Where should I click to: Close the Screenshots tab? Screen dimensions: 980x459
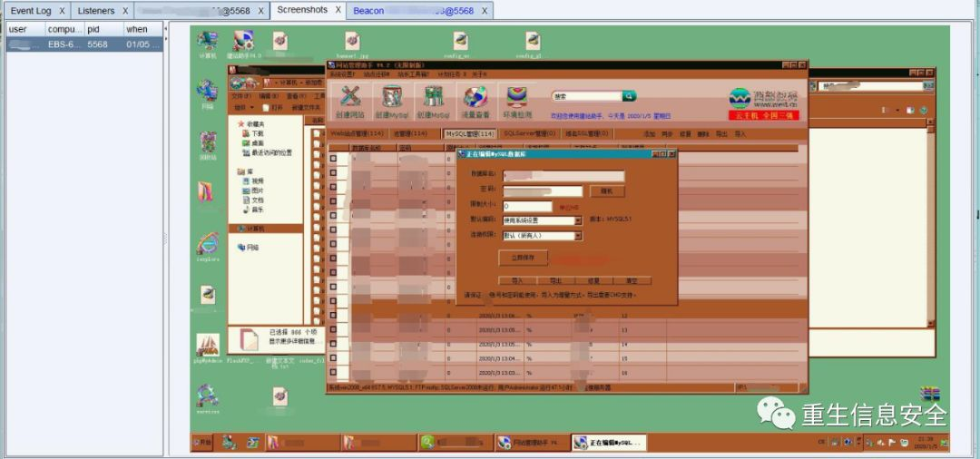(x=338, y=10)
